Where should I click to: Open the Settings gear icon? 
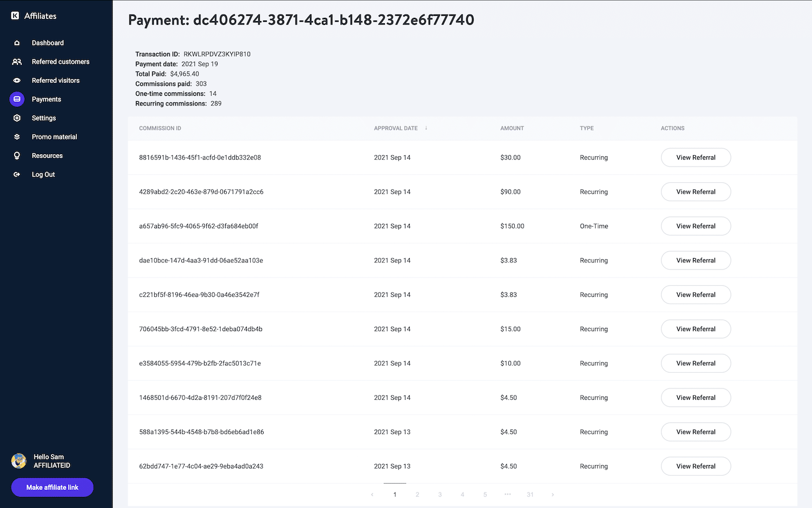pos(17,118)
